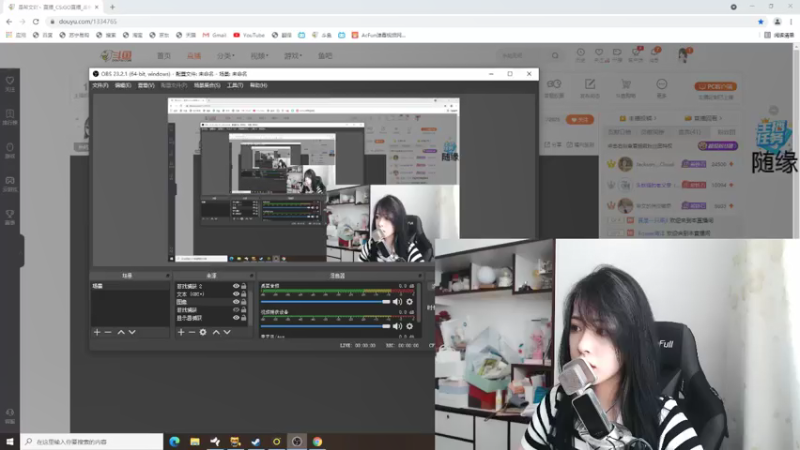Mute the second mixer audio channel
The image size is (800, 450).
click(397, 326)
